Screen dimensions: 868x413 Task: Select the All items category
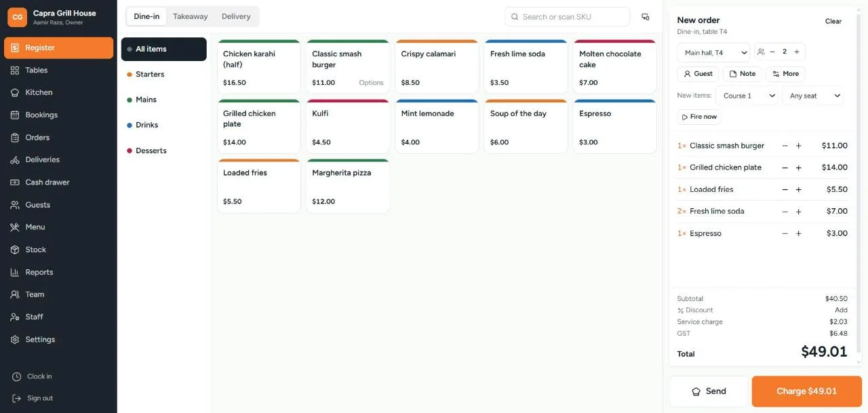click(164, 49)
